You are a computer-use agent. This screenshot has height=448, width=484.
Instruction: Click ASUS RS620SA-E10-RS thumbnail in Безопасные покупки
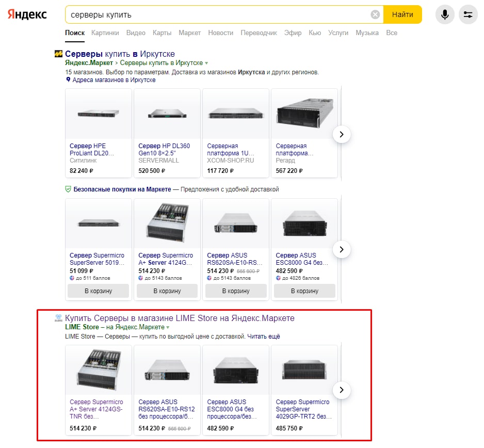236,223
